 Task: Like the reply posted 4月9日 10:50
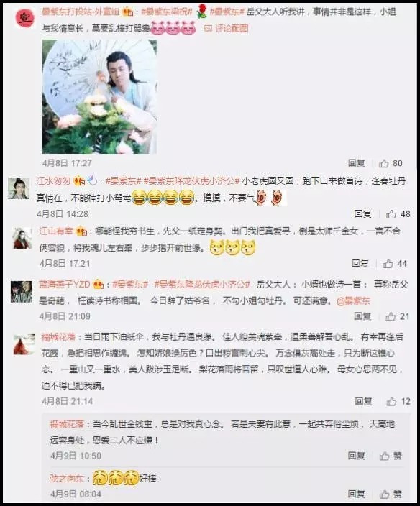(391, 456)
